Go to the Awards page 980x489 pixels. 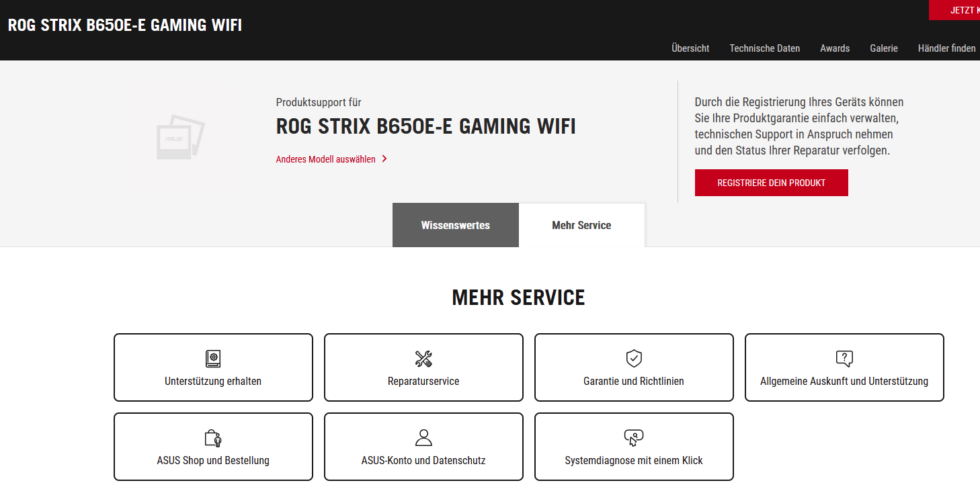(835, 48)
